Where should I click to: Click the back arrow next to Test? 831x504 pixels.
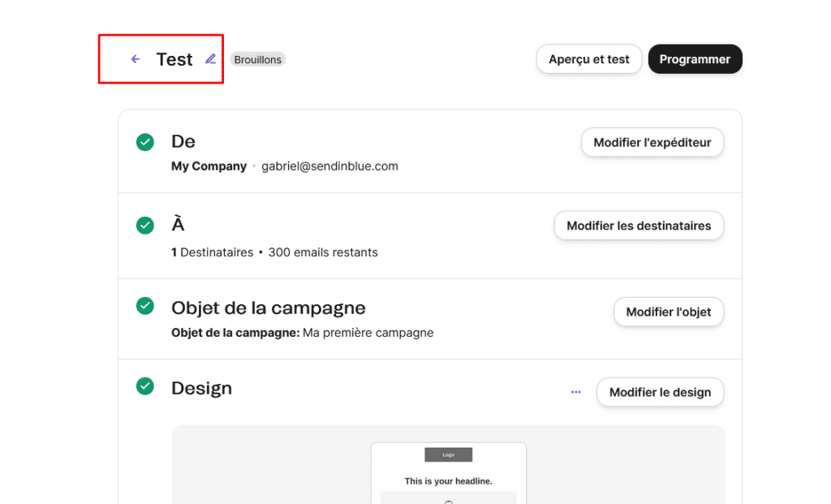pos(136,58)
